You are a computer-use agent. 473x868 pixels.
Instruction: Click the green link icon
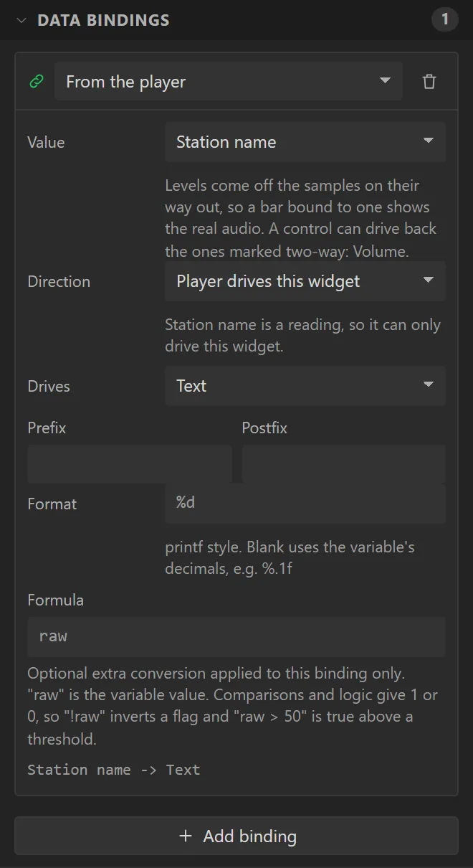[x=36, y=82]
